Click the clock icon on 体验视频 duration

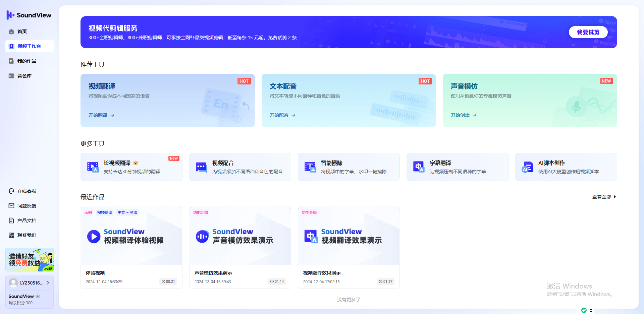pyautogui.click(x=163, y=281)
